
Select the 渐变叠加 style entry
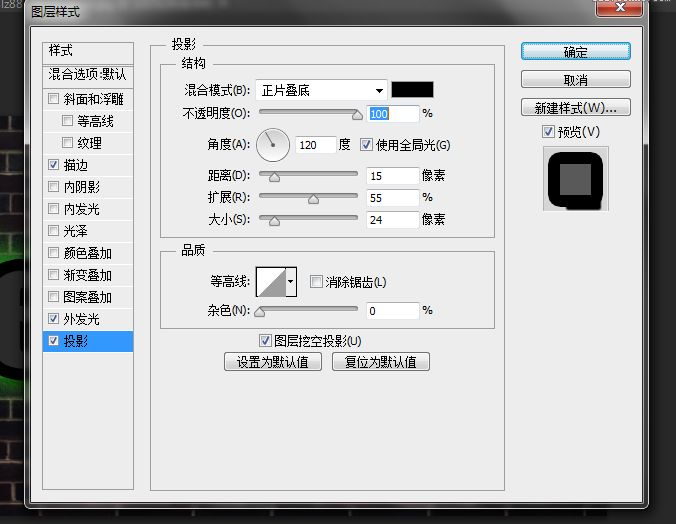coord(88,275)
